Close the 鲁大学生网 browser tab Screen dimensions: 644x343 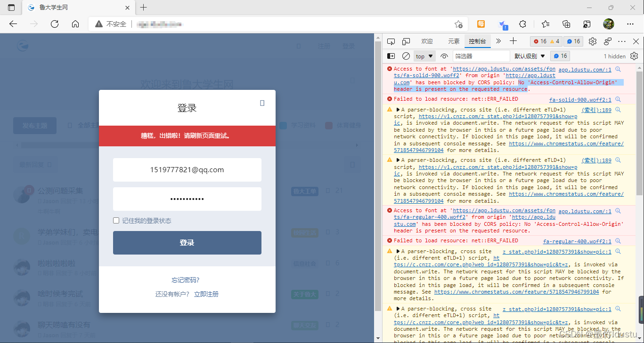coord(127,8)
